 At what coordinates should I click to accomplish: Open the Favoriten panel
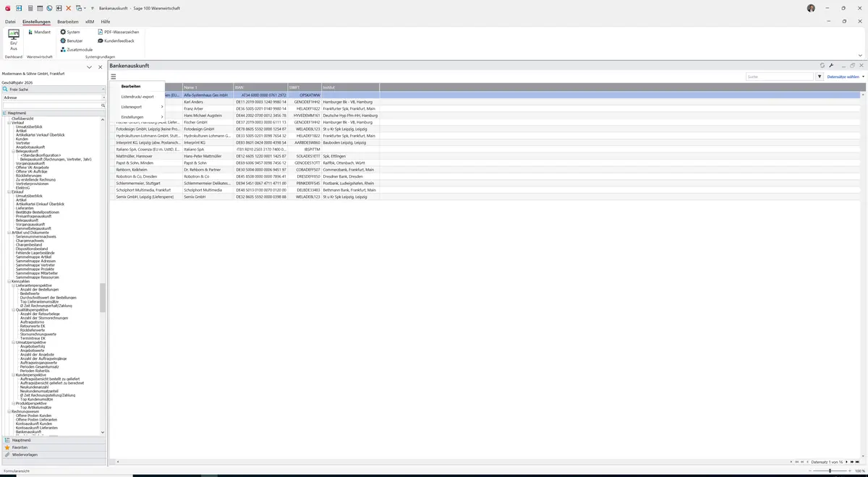[54, 447]
